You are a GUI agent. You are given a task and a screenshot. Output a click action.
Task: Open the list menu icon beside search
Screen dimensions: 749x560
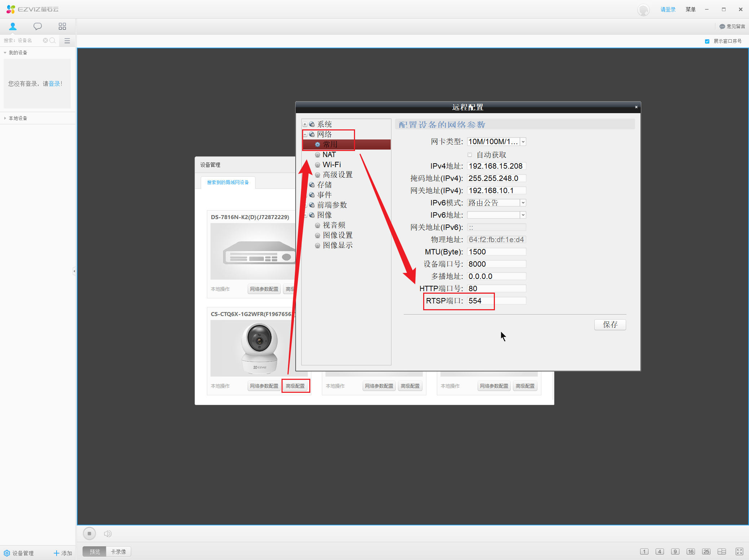[67, 41]
